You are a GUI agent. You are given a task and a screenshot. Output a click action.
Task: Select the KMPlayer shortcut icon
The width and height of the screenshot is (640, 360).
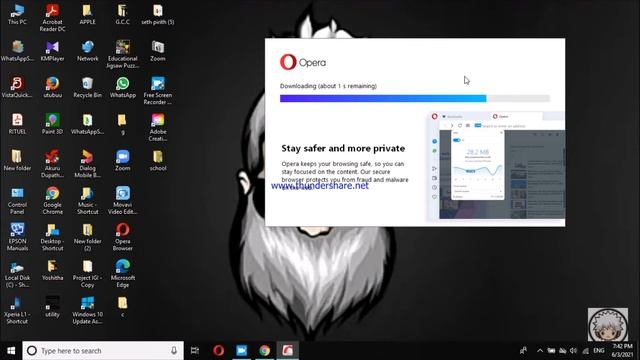tap(52, 51)
